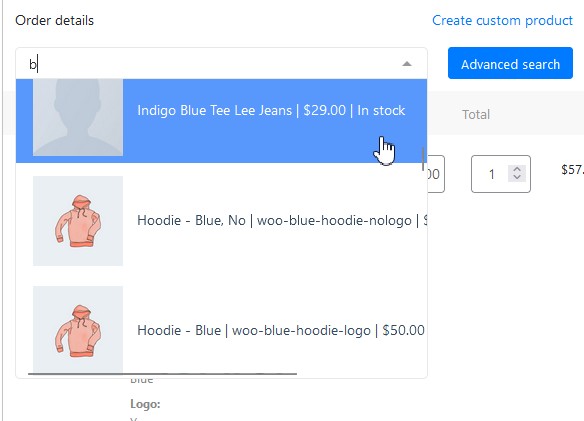584x421 pixels.
Task: Click the Logo: attribute label
Action: pos(145,404)
